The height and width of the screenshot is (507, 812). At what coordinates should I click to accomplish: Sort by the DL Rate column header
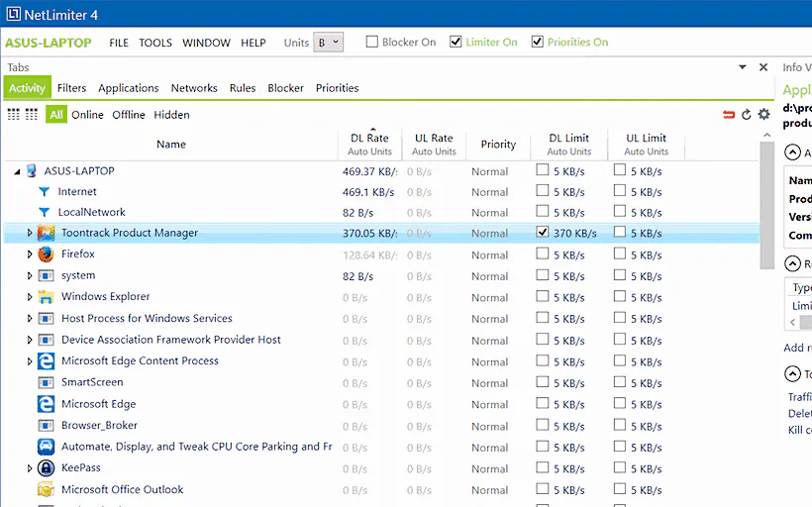pos(369,144)
